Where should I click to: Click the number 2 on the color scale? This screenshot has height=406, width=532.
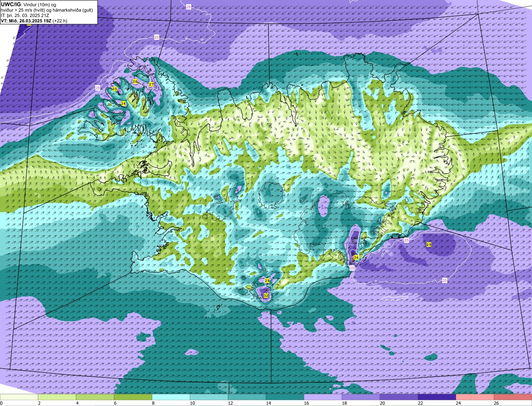39,403
